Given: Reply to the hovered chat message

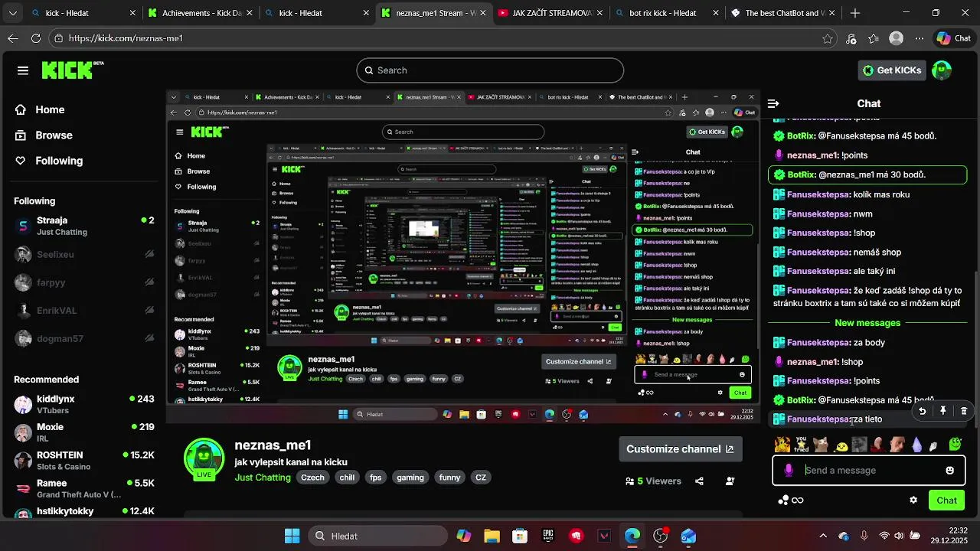Looking at the screenshot, I should tap(922, 411).
